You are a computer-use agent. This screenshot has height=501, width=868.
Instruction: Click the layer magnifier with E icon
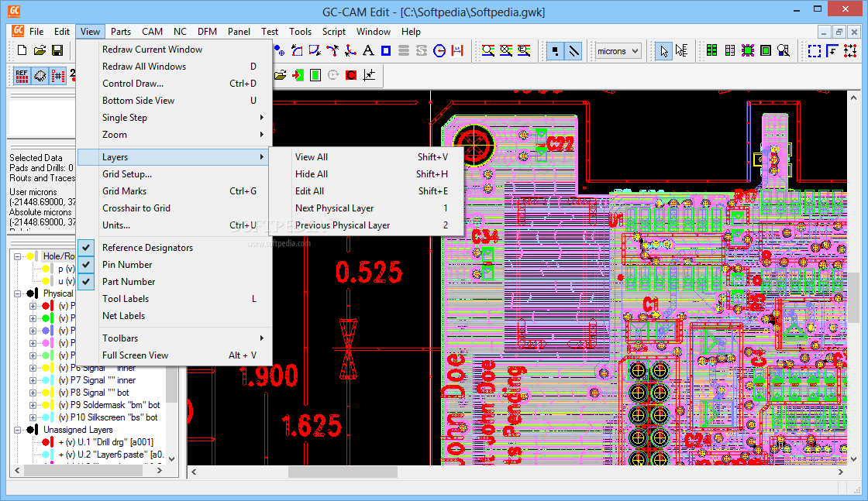pyautogui.click(x=524, y=51)
